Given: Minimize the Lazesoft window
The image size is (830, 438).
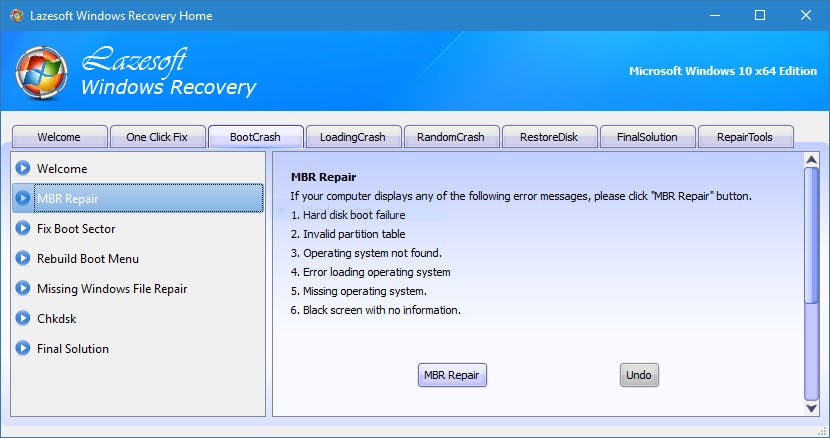Looking at the screenshot, I should [715, 15].
